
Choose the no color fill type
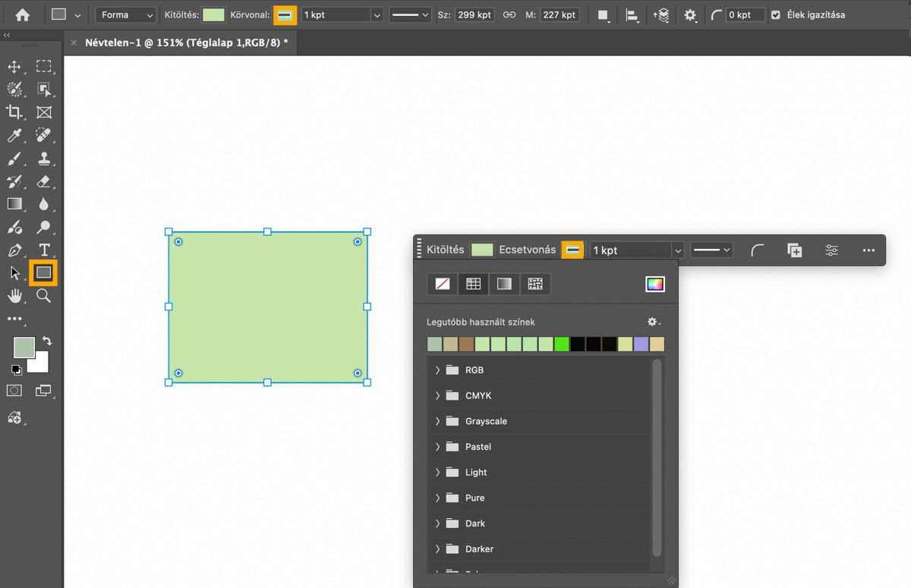(x=443, y=284)
